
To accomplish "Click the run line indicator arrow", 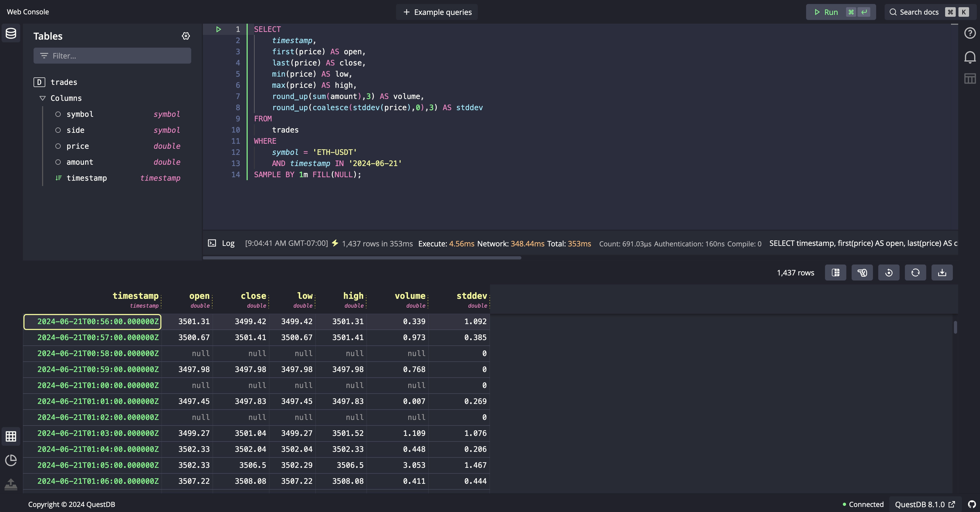I will coord(218,29).
